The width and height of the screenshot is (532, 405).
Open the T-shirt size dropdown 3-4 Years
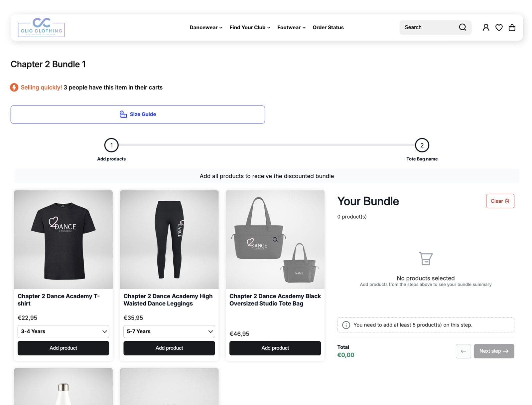click(x=63, y=331)
